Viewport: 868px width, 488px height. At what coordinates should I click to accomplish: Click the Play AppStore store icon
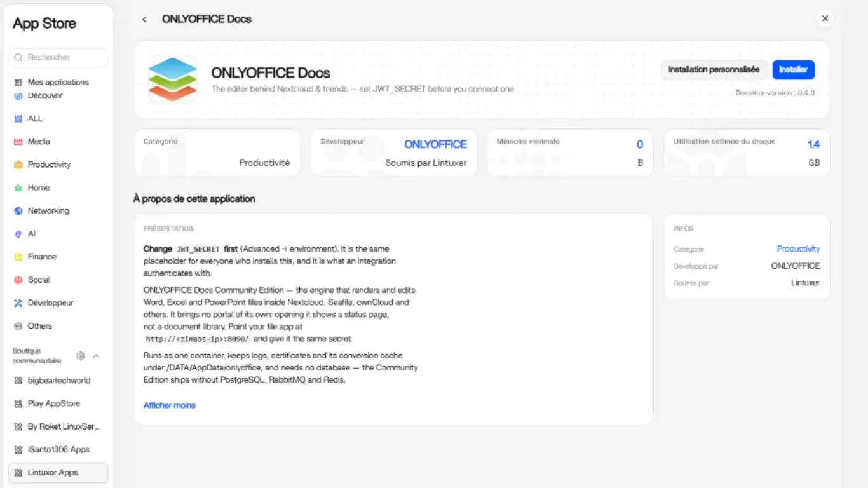(18, 403)
